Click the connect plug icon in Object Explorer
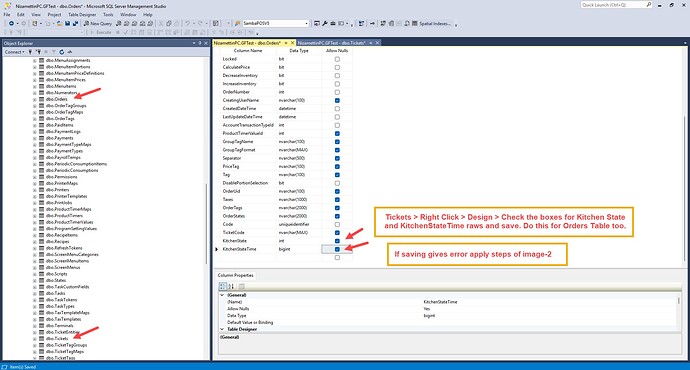This screenshot has width=690, height=370. coord(30,52)
